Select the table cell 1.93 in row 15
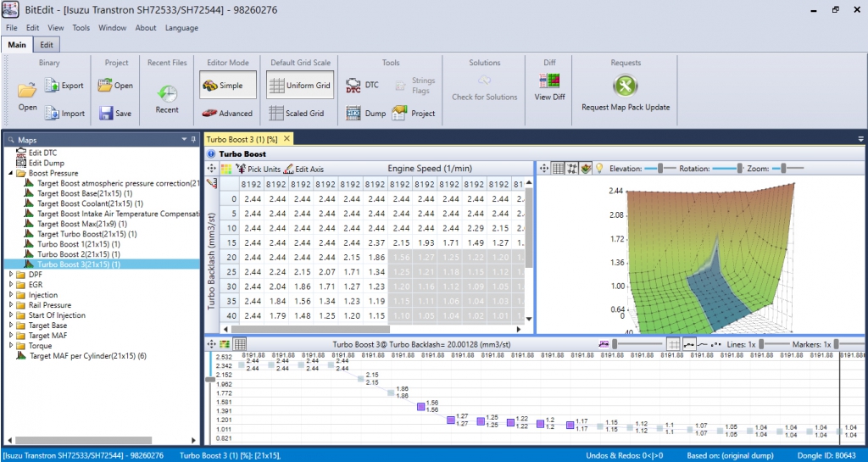 tap(425, 242)
